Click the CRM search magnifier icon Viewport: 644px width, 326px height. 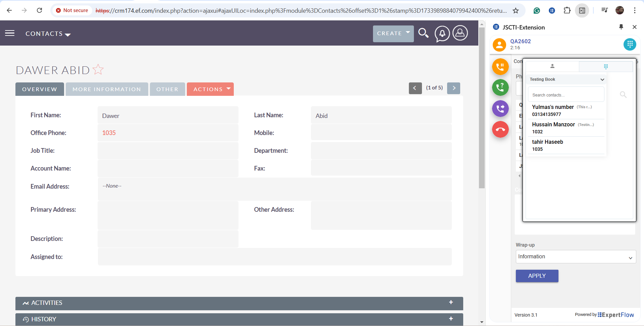pos(423,33)
